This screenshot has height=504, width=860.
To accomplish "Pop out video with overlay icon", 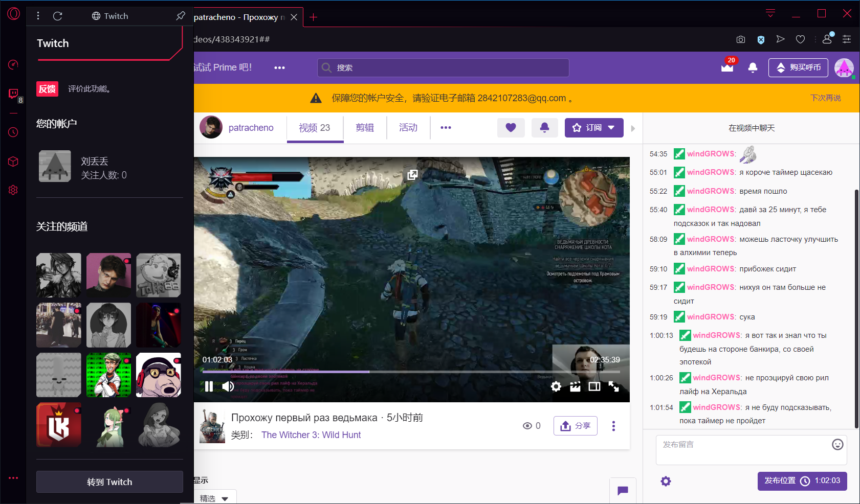I will tap(412, 175).
